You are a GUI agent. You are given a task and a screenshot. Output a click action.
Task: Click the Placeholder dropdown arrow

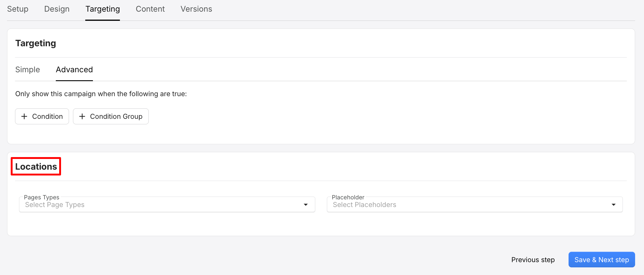pos(614,204)
